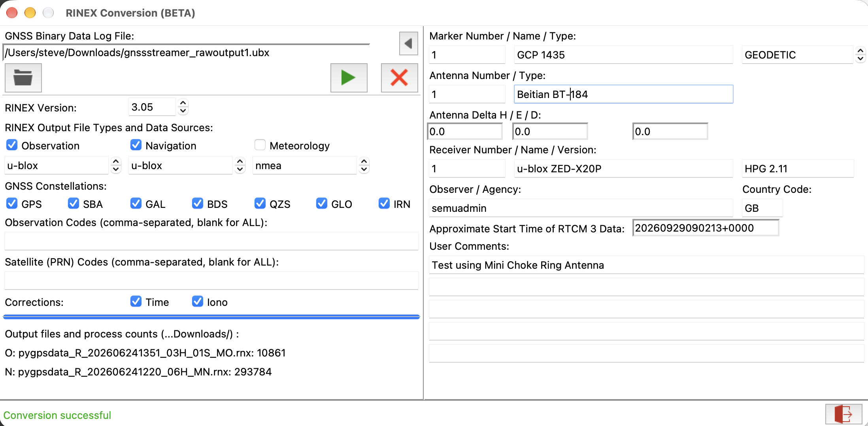Click the fourth User Comments line

[646, 331]
